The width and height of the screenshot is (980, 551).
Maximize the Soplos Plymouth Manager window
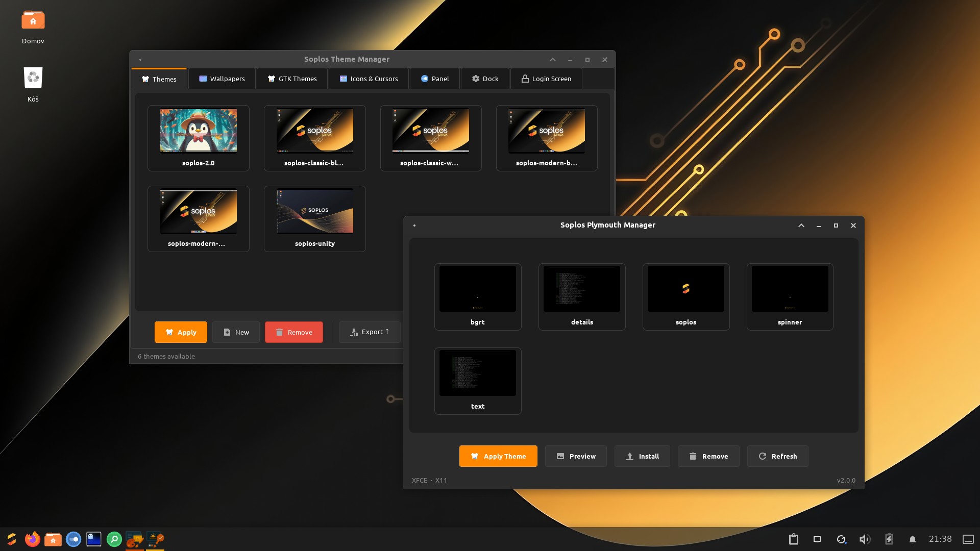click(836, 226)
